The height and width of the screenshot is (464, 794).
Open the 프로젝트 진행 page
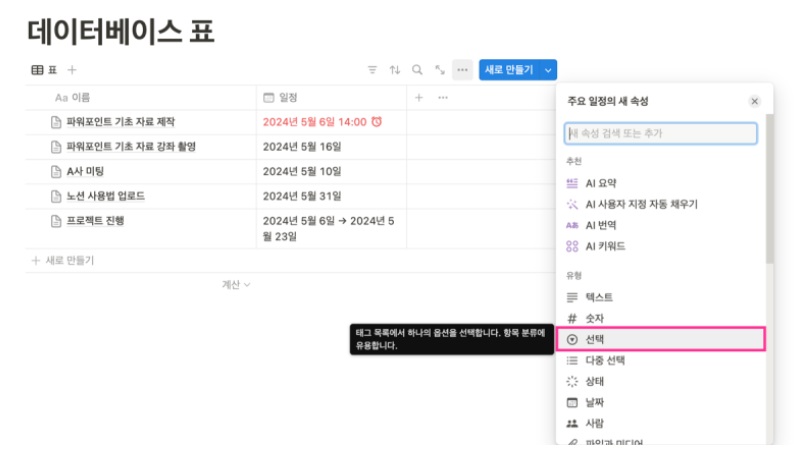95,221
